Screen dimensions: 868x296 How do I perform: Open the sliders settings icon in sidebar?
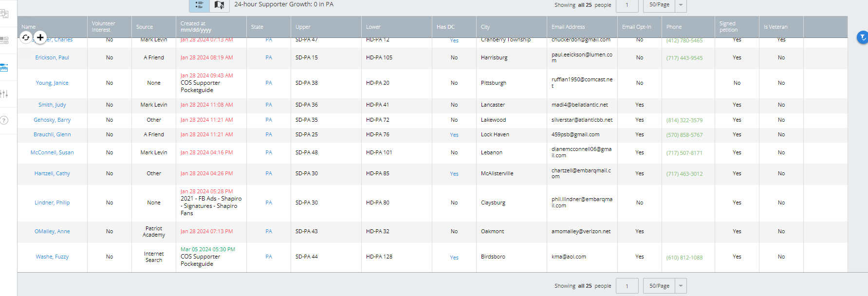point(4,93)
